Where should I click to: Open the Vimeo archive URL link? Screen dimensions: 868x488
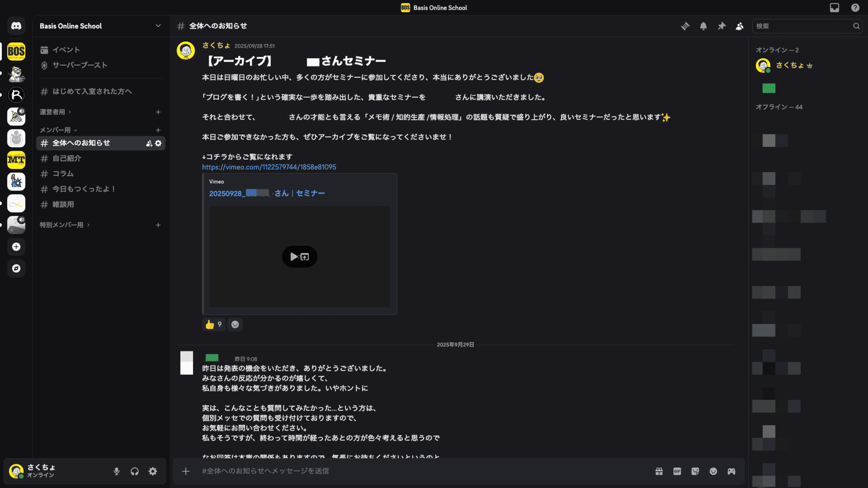tap(269, 167)
